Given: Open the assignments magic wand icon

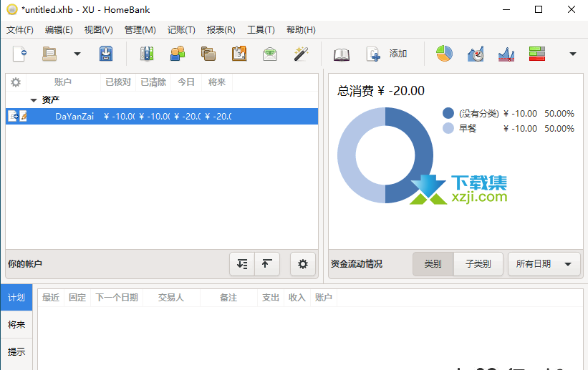Looking at the screenshot, I should click(x=300, y=54).
